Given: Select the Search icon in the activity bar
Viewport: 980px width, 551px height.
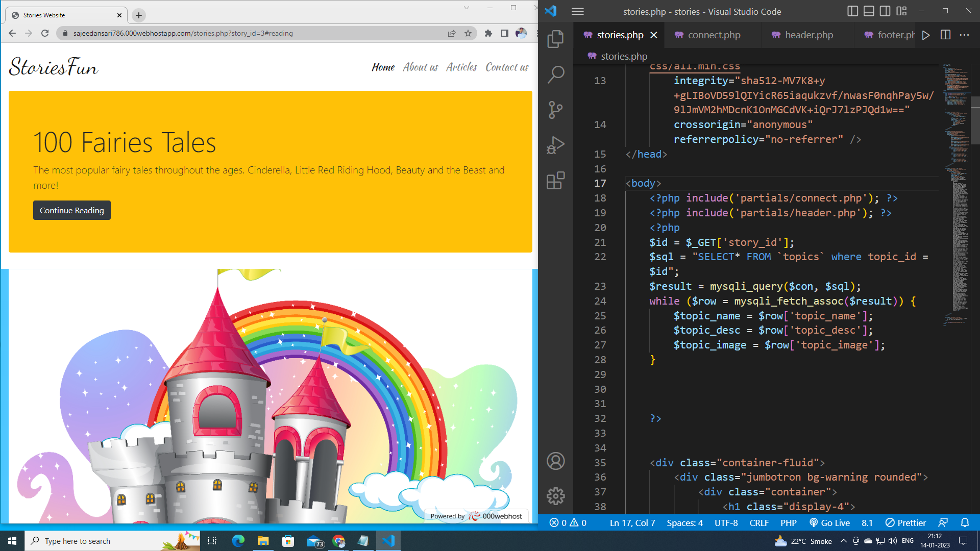Looking at the screenshot, I should [x=555, y=74].
